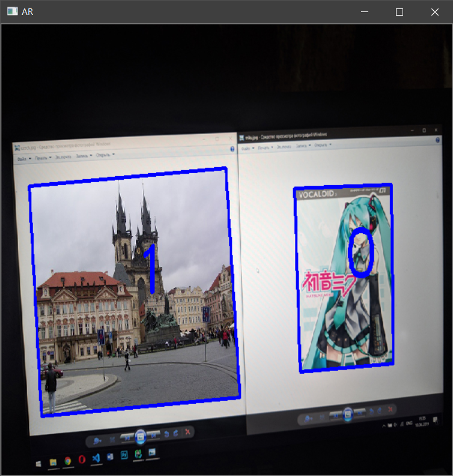Click the ENG language indicator
453x476 pixels.
[409, 423]
